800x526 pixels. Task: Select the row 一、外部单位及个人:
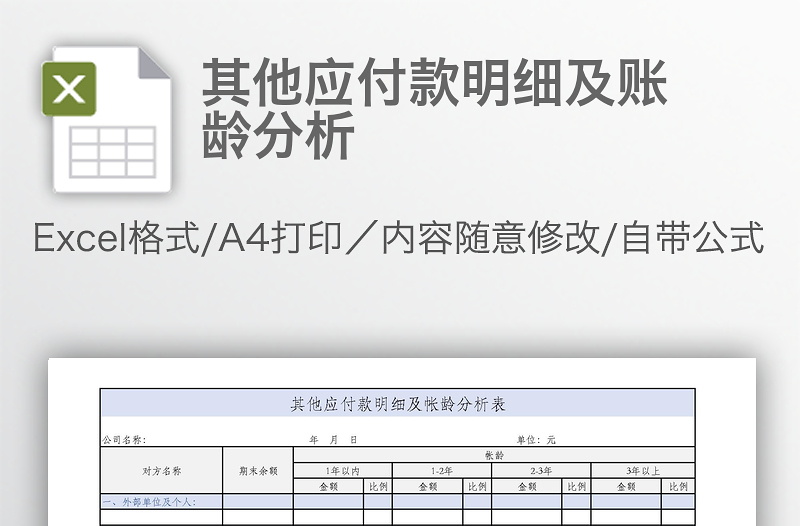pos(398,502)
